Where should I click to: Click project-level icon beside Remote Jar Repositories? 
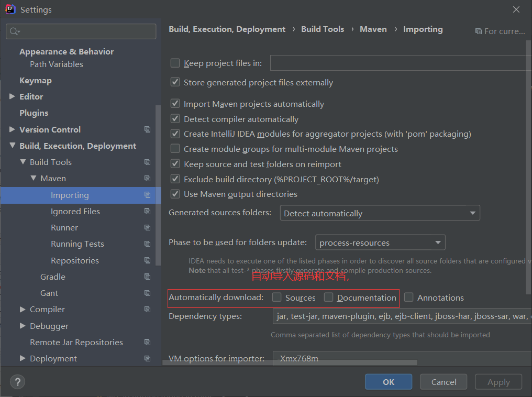point(148,343)
